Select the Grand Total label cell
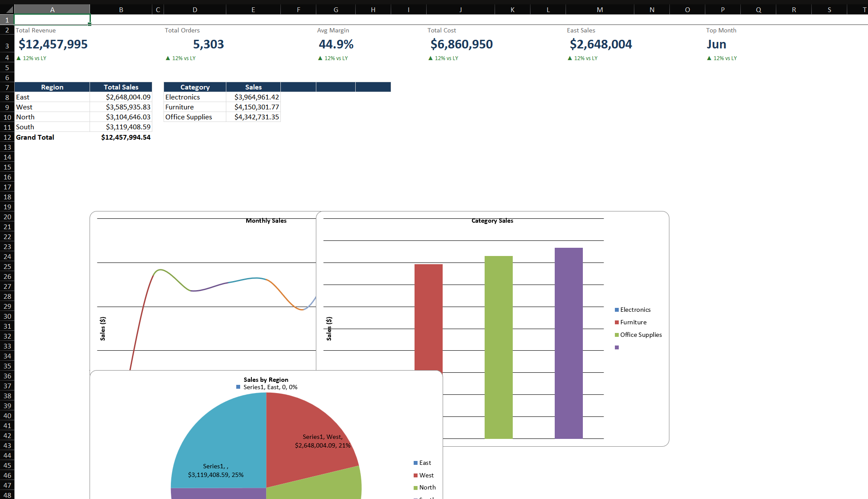The width and height of the screenshot is (868, 499). point(52,137)
